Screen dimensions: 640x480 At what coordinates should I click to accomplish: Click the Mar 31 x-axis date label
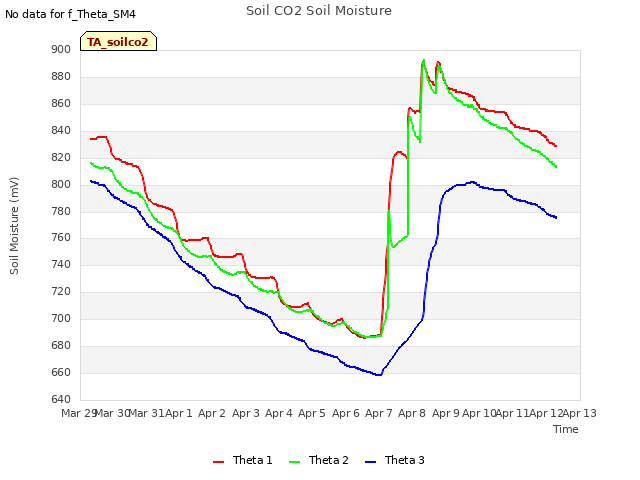pyautogui.click(x=147, y=413)
